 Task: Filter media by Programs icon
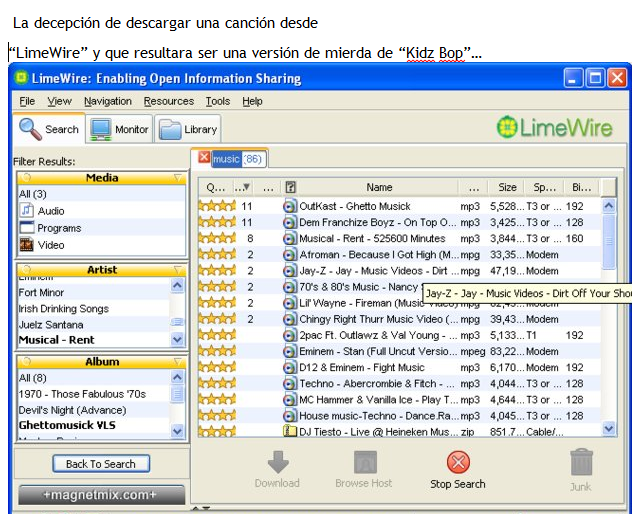tap(27, 227)
